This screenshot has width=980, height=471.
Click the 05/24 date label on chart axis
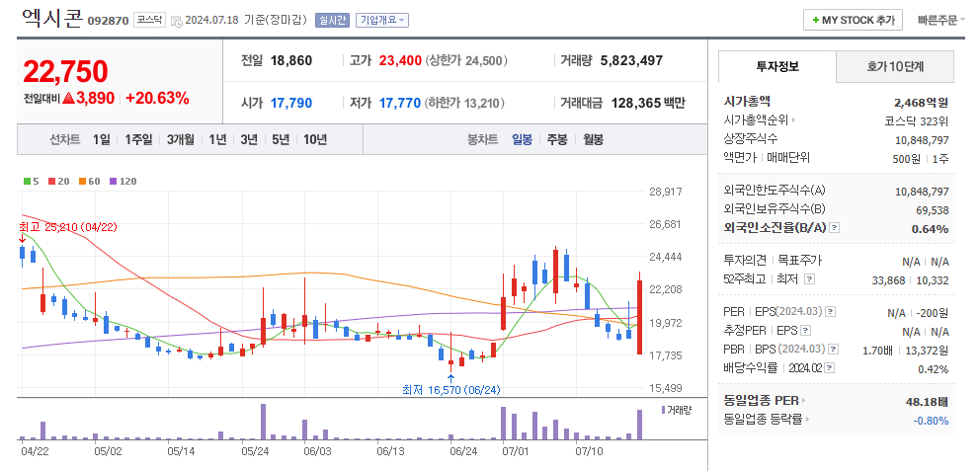tap(255, 450)
